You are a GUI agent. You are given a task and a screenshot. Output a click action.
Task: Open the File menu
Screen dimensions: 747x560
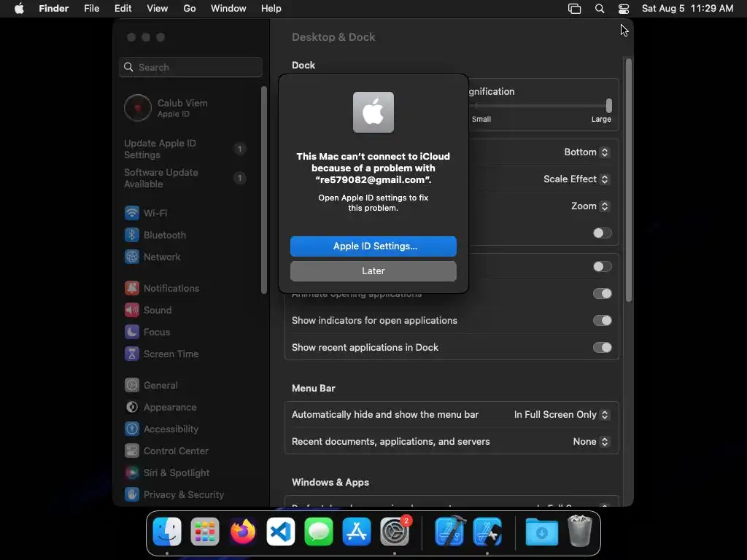coord(91,9)
